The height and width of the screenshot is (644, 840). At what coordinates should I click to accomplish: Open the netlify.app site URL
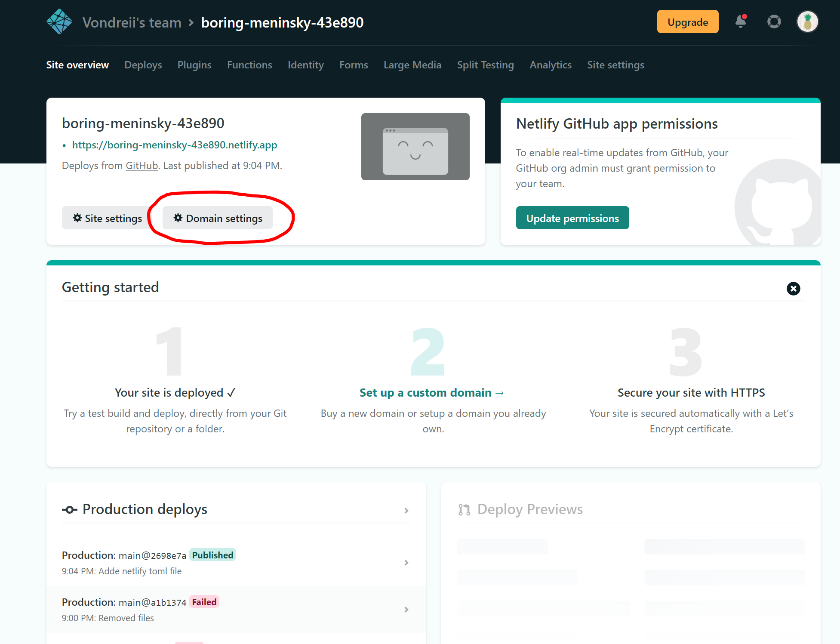tap(174, 145)
